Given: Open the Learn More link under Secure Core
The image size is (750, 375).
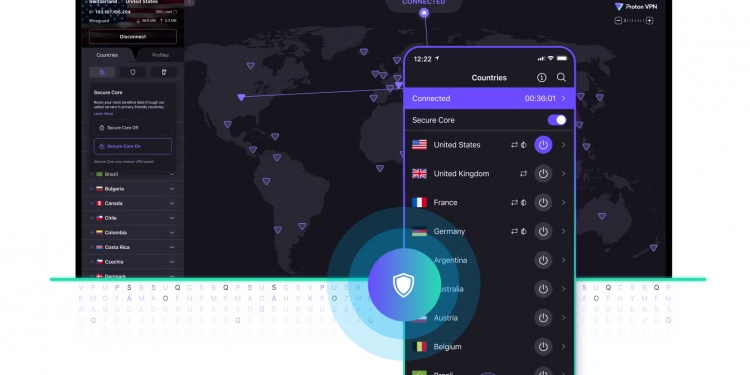Looking at the screenshot, I should click(x=103, y=114).
